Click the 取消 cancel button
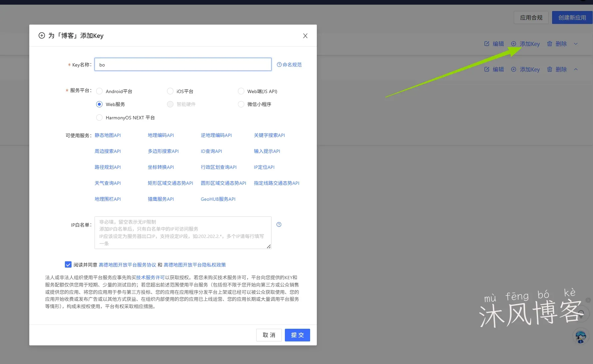The image size is (593, 364). coord(269,335)
